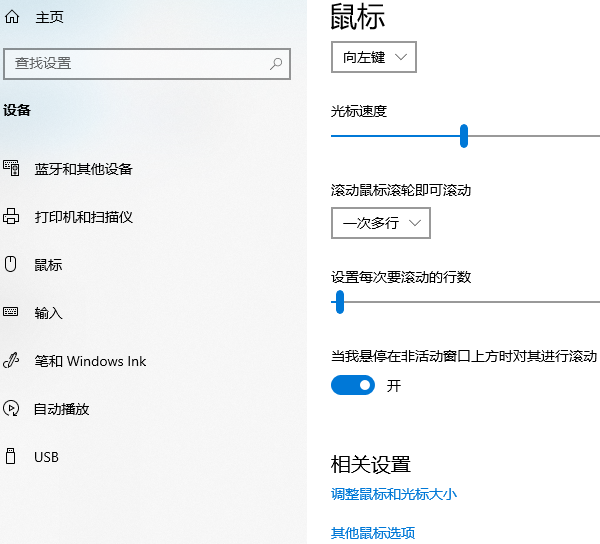The height and width of the screenshot is (544, 600).
Task: Go to the USB settings page label
Action: click(x=46, y=457)
